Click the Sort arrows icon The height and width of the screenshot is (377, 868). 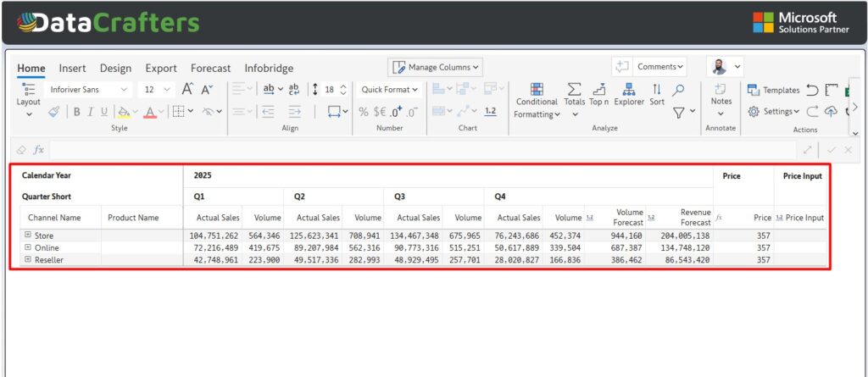tap(657, 90)
